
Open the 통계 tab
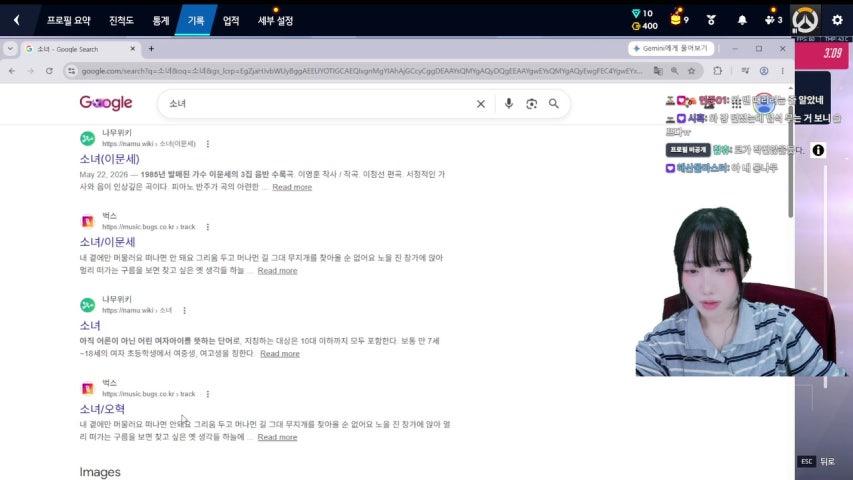(x=160, y=21)
